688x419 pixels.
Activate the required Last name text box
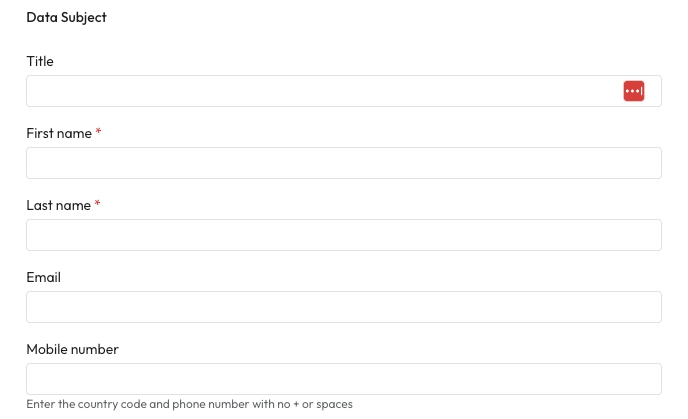[344, 235]
